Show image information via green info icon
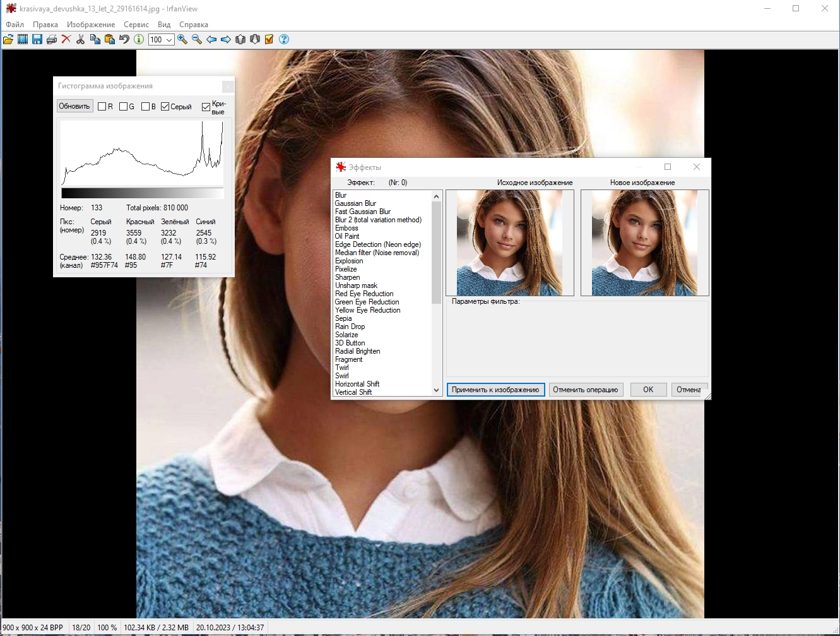This screenshot has width=840, height=636. tap(139, 39)
